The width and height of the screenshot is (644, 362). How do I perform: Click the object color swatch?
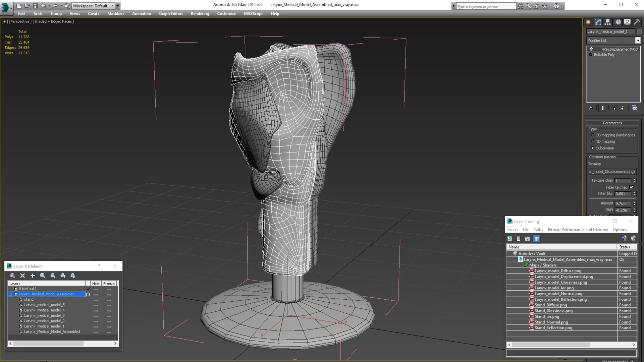coord(640,32)
